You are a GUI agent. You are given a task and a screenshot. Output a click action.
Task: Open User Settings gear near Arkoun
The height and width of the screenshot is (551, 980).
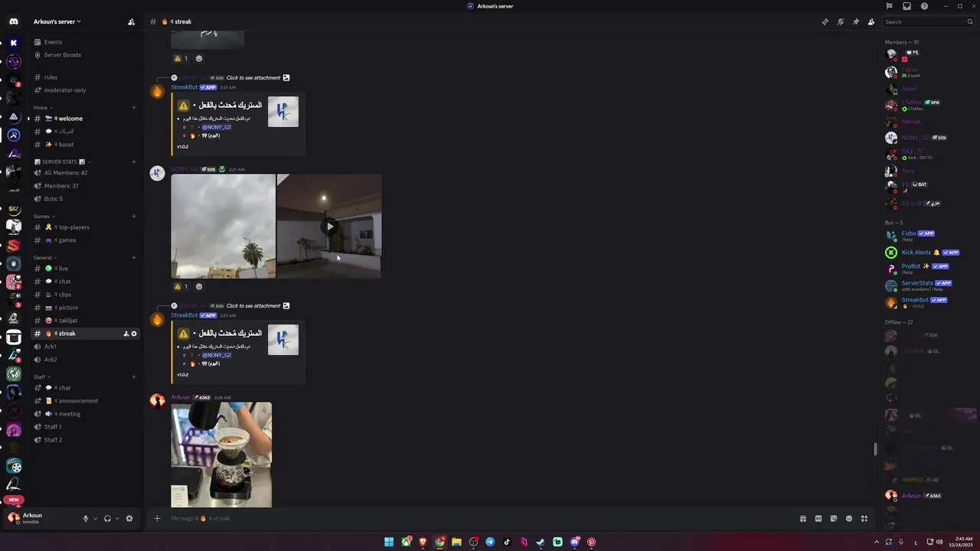click(x=129, y=518)
